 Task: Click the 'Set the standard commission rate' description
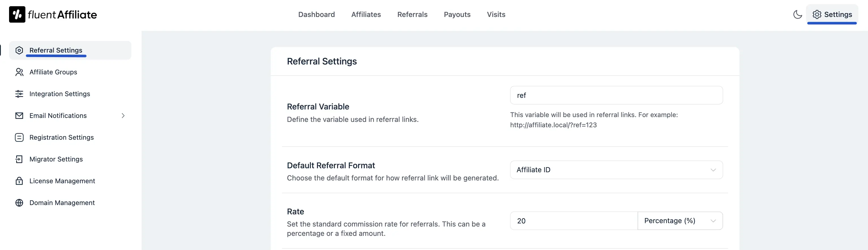[386, 229]
